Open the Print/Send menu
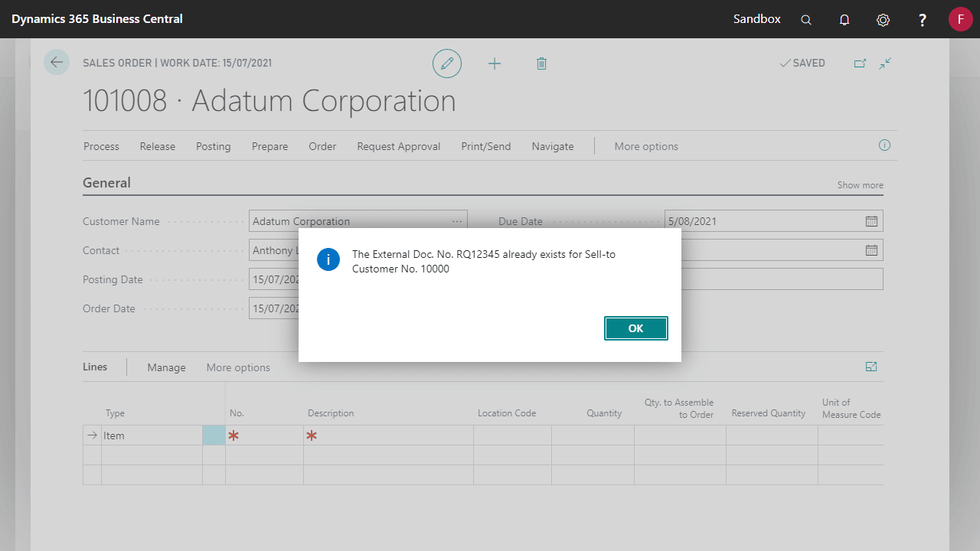 coord(485,146)
